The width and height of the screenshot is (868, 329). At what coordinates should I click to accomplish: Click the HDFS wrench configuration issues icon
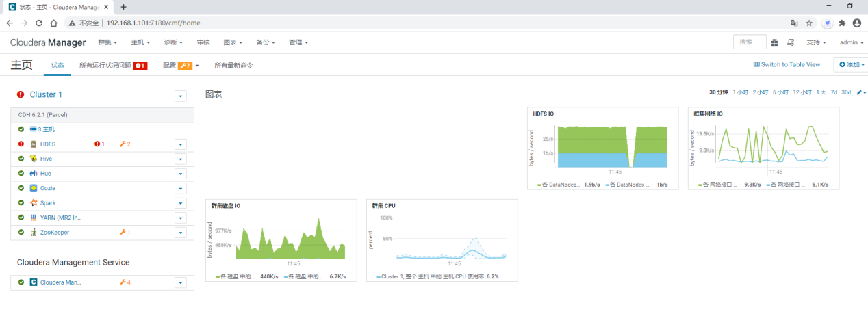[122, 144]
